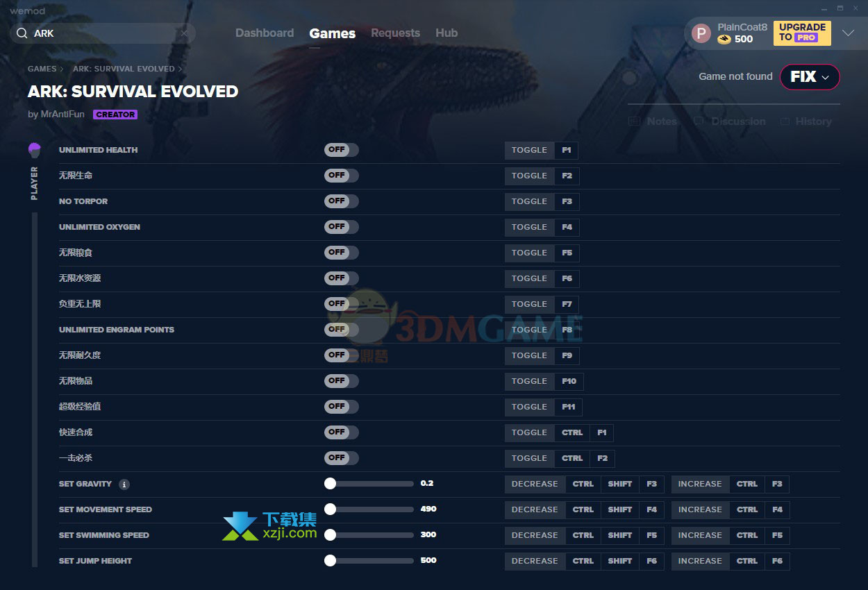Click the search magnifier icon
The height and width of the screenshot is (590, 868).
(22, 33)
